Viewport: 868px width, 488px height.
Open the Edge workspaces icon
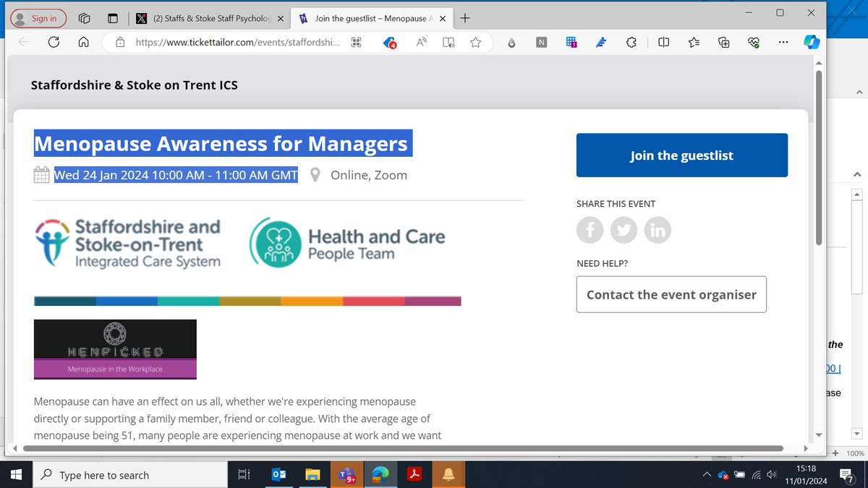click(x=85, y=18)
